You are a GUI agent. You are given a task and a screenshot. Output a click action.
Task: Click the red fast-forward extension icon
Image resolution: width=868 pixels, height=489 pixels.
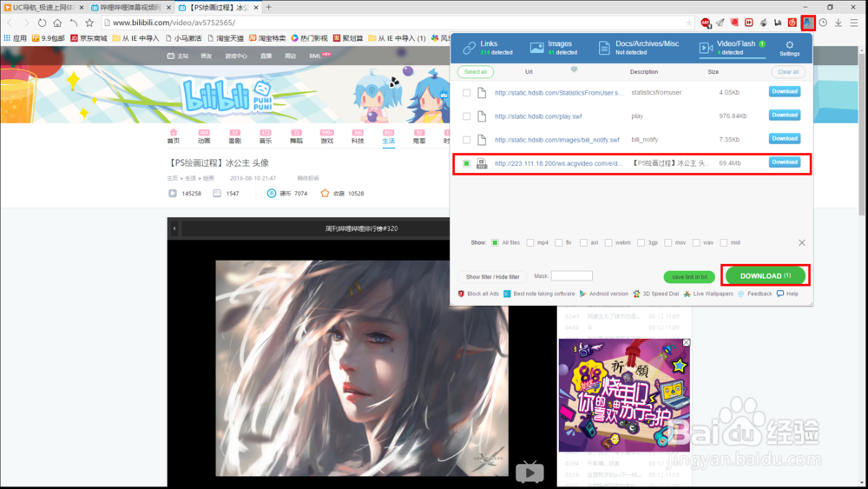tap(749, 23)
